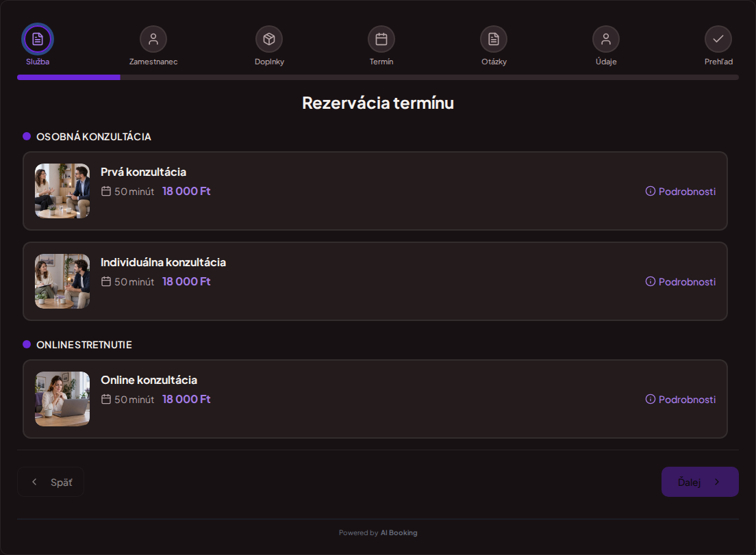
Task: Click the Prehľad step label
Action: 718,62
